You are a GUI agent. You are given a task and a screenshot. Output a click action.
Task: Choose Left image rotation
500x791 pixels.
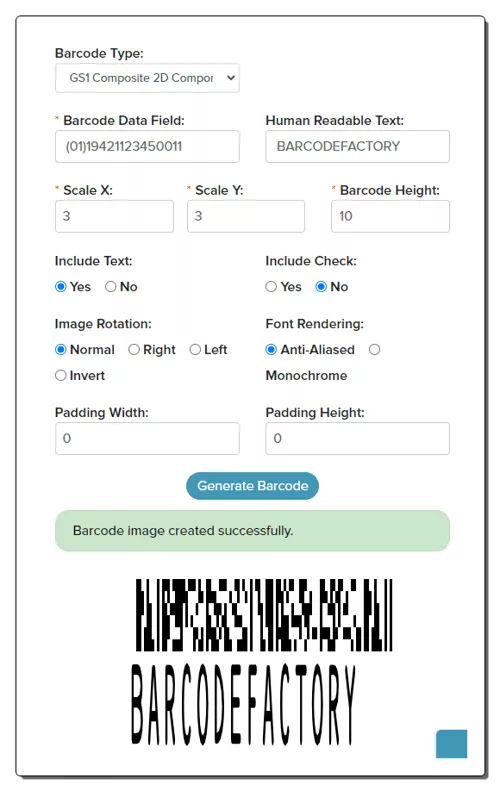195,350
